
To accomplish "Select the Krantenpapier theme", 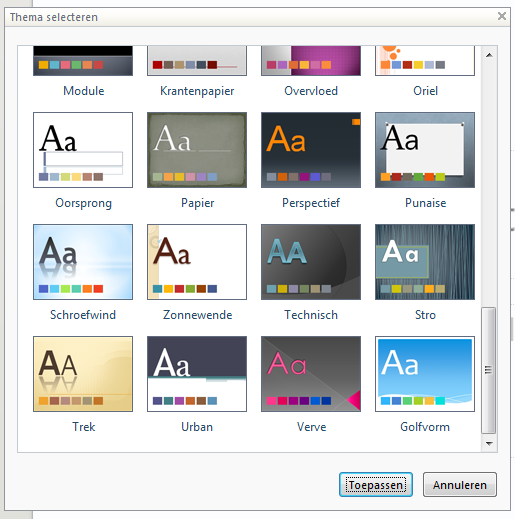I will pos(197,61).
